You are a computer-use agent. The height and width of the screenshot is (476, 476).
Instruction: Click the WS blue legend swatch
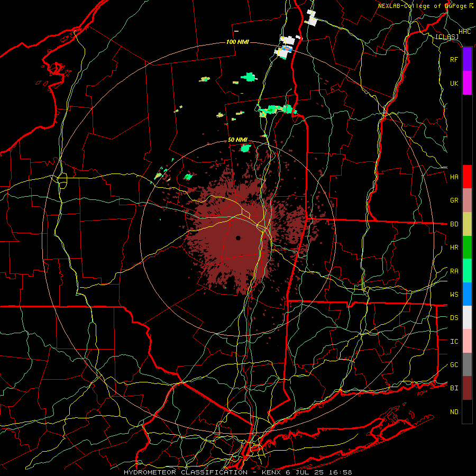tap(467, 294)
